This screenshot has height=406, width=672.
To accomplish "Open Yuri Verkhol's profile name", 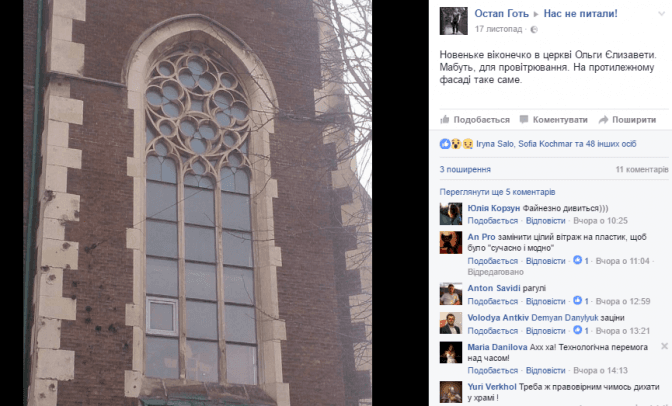I will (492, 387).
